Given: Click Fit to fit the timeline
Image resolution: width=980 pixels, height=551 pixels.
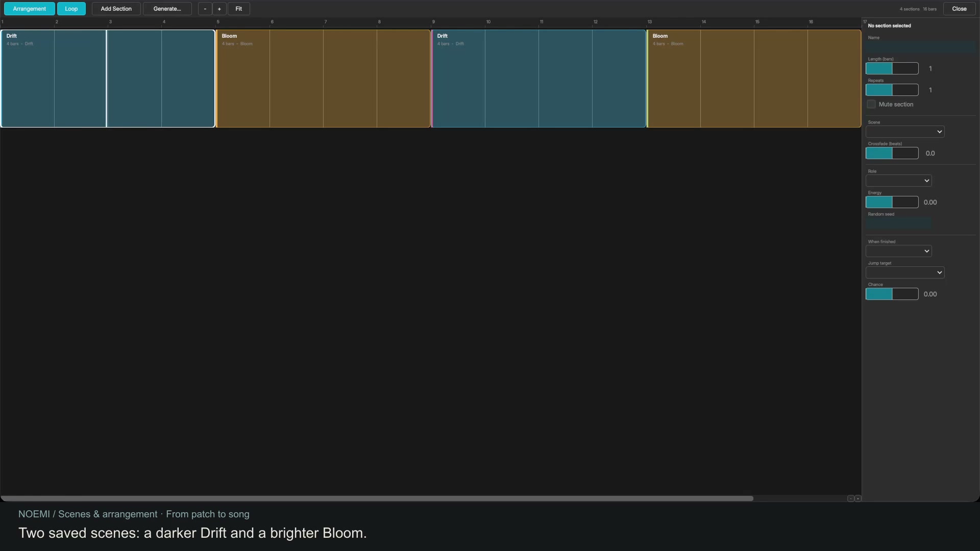Looking at the screenshot, I should 238,9.
